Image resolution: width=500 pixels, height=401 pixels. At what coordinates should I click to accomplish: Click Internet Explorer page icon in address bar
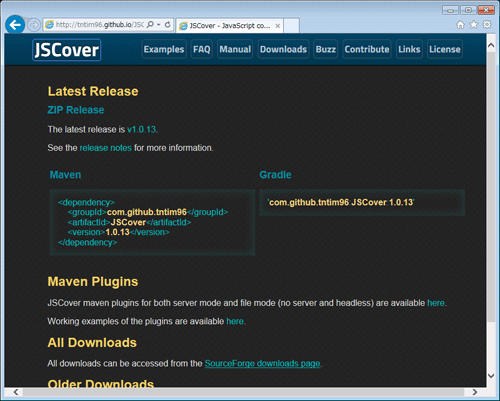click(49, 25)
